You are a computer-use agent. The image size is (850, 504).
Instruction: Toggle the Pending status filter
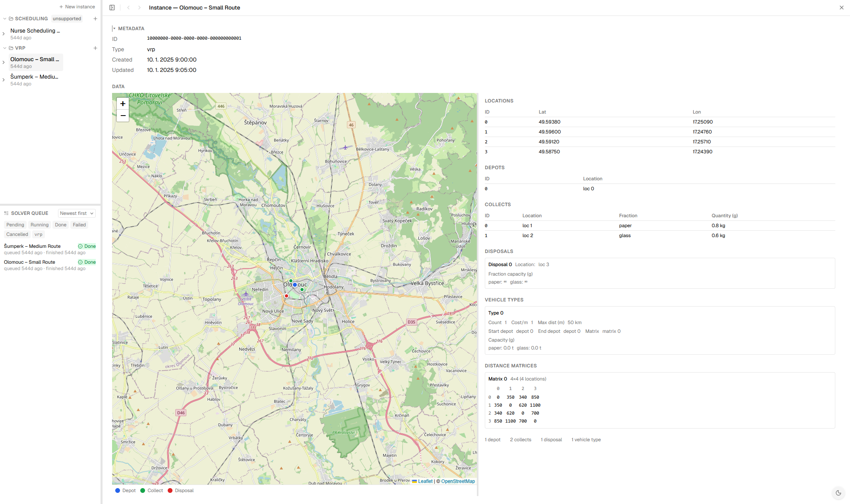tap(15, 225)
